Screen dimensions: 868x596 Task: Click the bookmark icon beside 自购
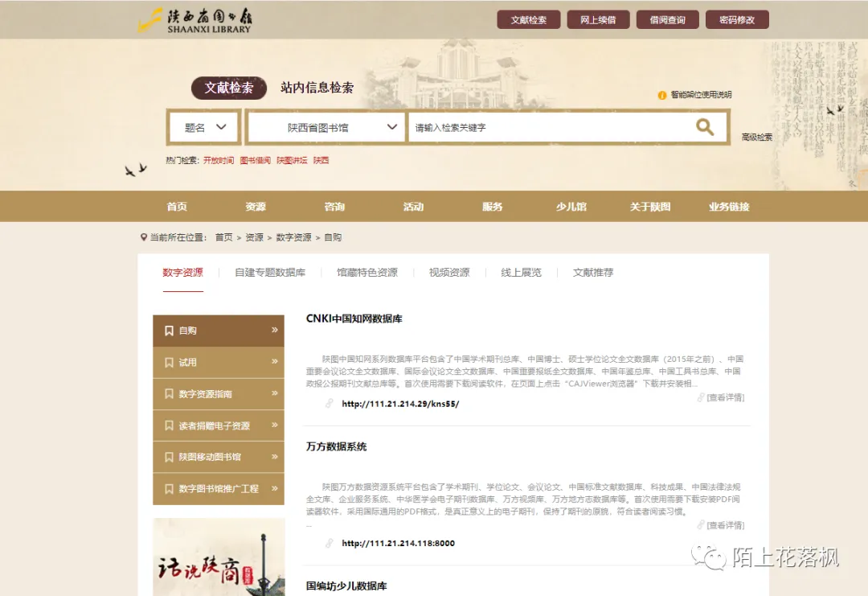coord(169,331)
